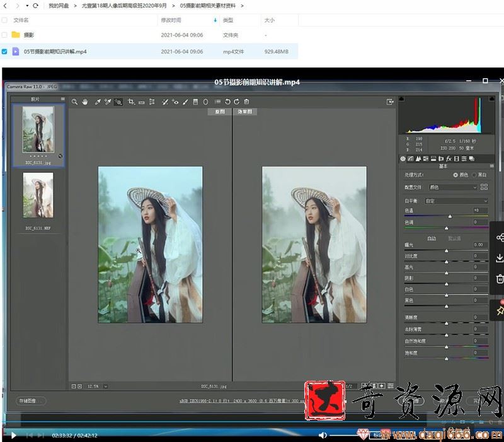The width and height of the screenshot is (504, 442).
Task: Adjust the saturation slider handle
Action: [447, 359]
